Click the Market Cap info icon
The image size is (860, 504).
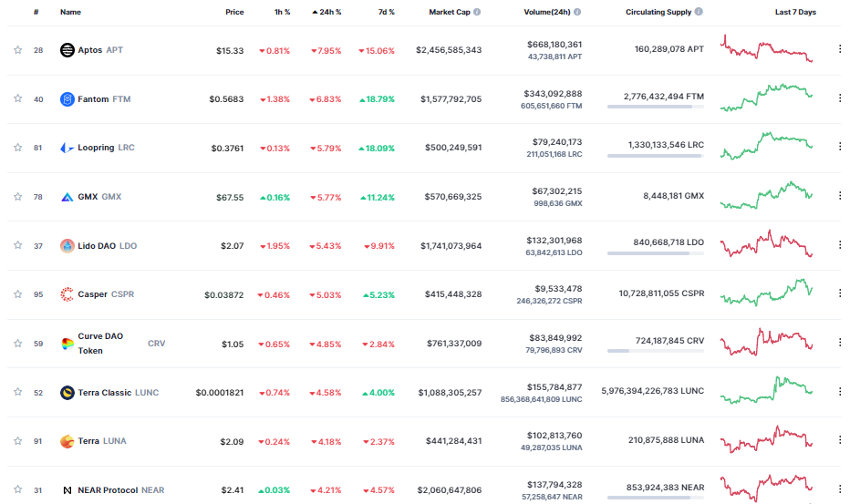pos(477,13)
